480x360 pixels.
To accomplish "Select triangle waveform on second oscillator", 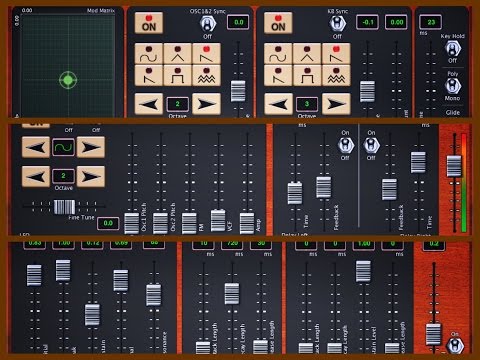I will (x=307, y=53).
